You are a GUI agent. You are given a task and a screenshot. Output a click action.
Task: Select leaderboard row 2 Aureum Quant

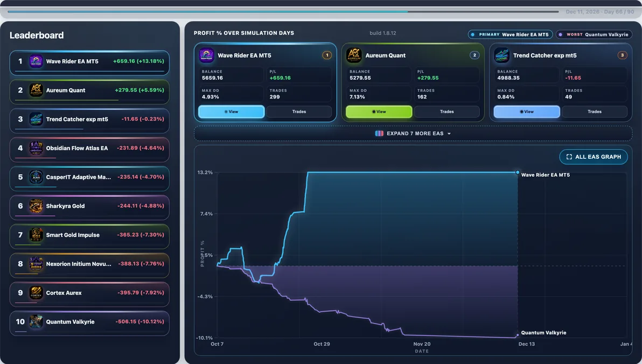pos(89,92)
